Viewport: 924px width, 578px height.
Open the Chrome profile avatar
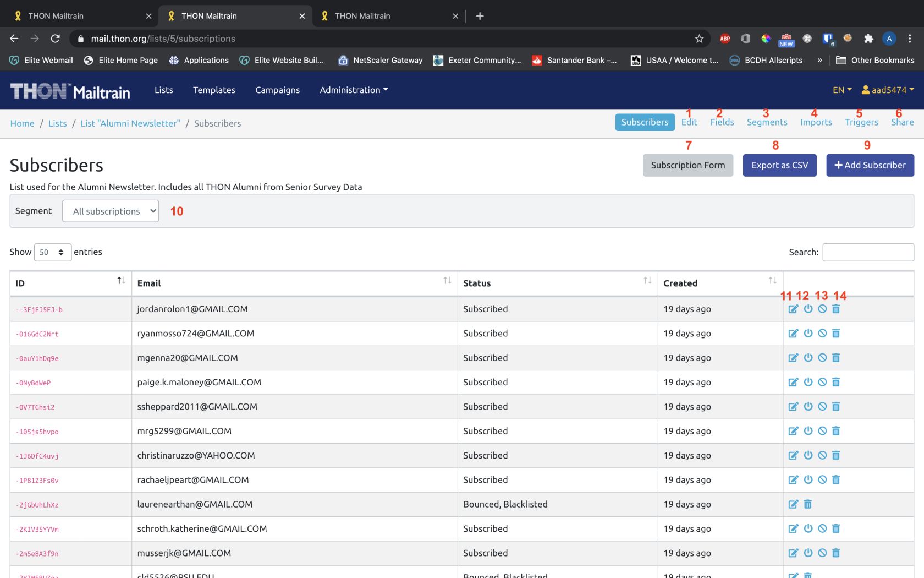889,39
